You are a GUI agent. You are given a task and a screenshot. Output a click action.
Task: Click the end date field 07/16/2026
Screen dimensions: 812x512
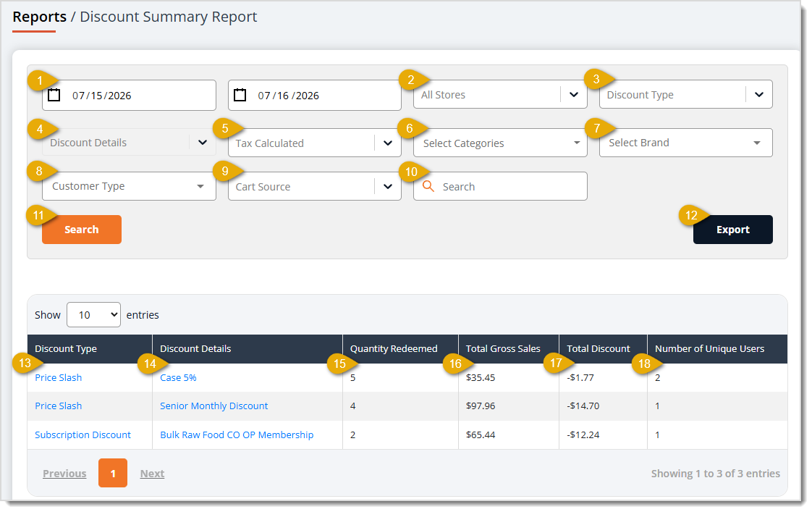click(314, 95)
